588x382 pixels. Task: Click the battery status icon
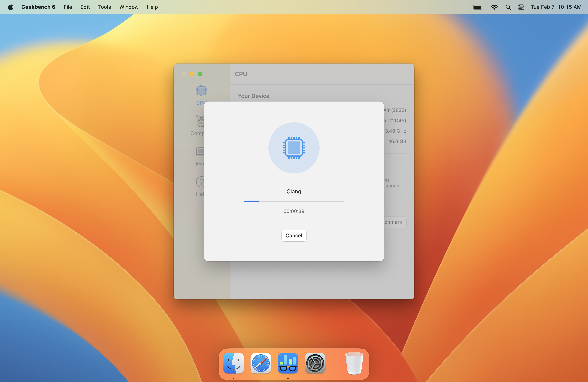(478, 7)
